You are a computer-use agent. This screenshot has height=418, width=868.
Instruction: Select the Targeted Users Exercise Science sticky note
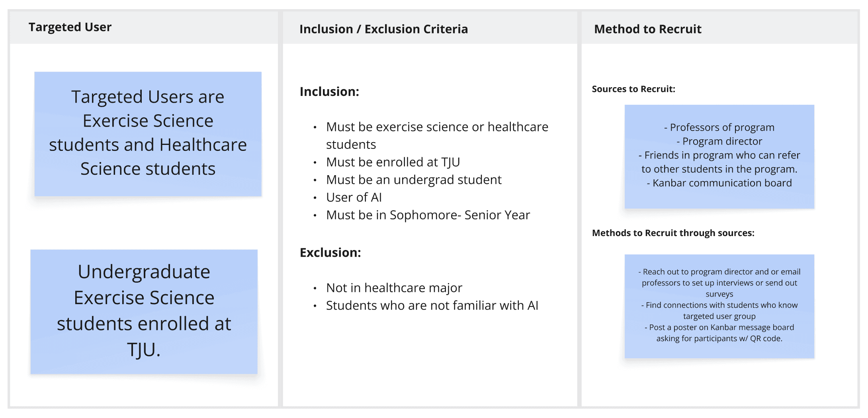[148, 133]
